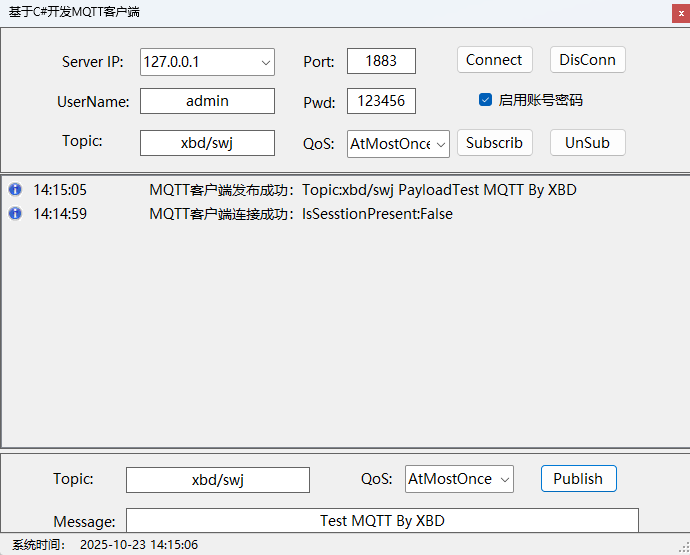
Task: Toggle the 启用账号密码 checkbox
Action: 485,100
